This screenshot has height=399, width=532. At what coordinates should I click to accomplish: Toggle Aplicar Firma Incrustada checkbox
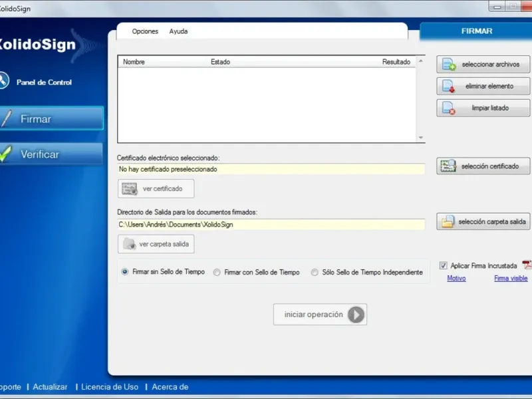[443, 265]
